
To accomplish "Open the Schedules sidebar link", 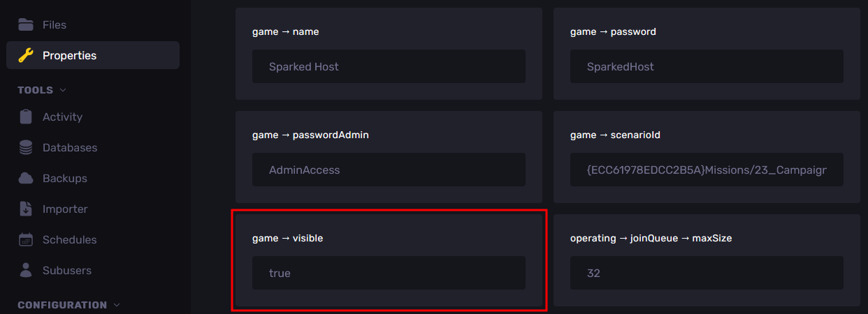I will click(x=69, y=239).
